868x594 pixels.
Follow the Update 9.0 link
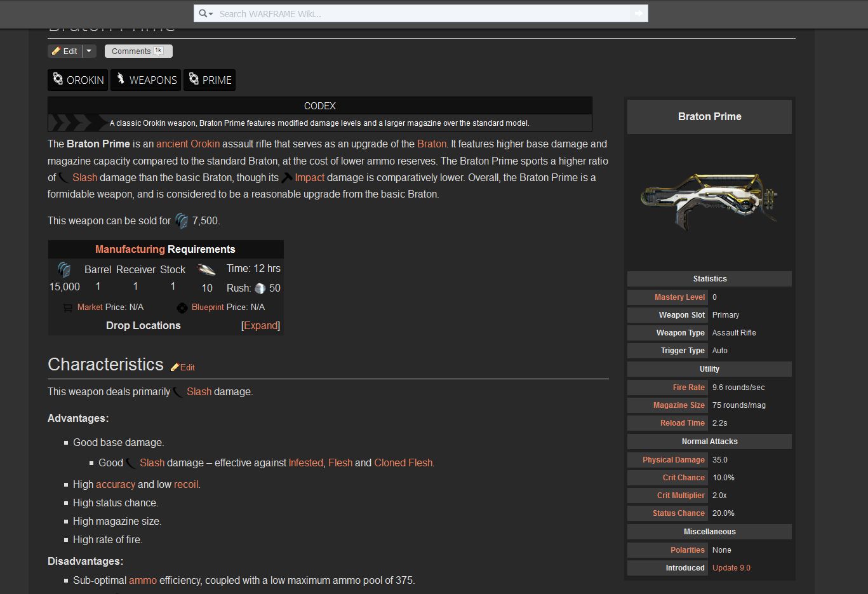(x=731, y=568)
